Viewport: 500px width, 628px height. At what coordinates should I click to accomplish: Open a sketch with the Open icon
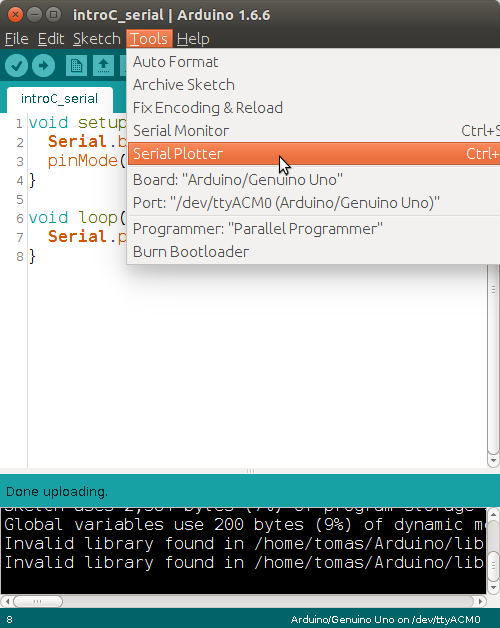pyautogui.click(x=103, y=66)
